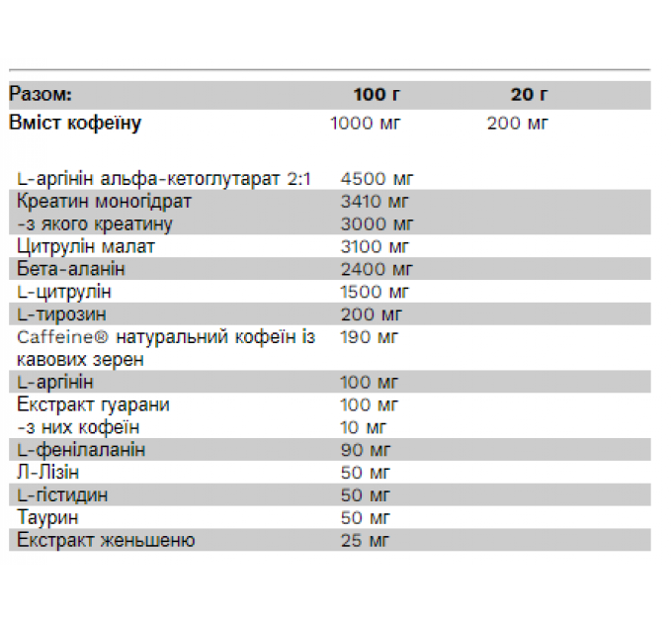Select 'Caffeine® натуральний кофеїн із' text
672x623 pixels.
point(166,337)
